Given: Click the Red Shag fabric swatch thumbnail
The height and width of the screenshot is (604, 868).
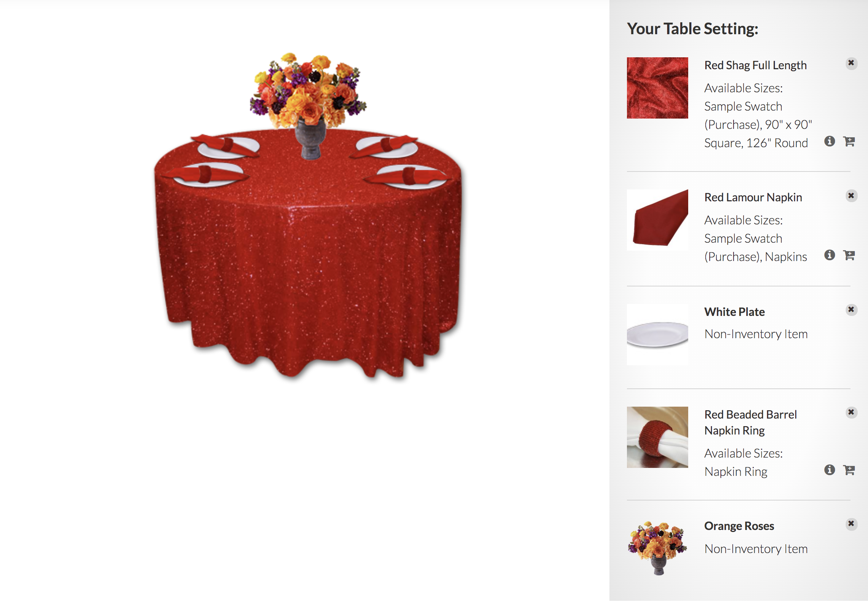Looking at the screenshot, I should [657, 88].
